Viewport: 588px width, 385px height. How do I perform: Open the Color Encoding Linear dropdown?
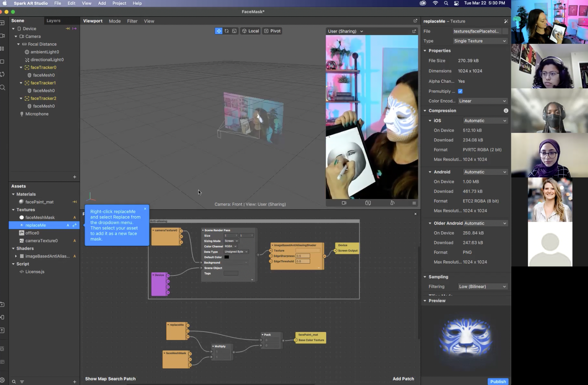pos(483,101)
